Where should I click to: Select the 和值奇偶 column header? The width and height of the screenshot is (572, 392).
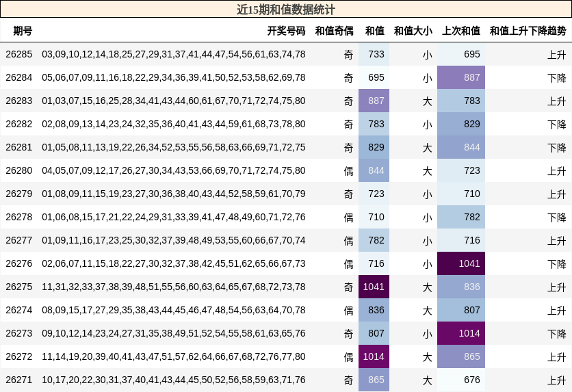pos(334,31)
